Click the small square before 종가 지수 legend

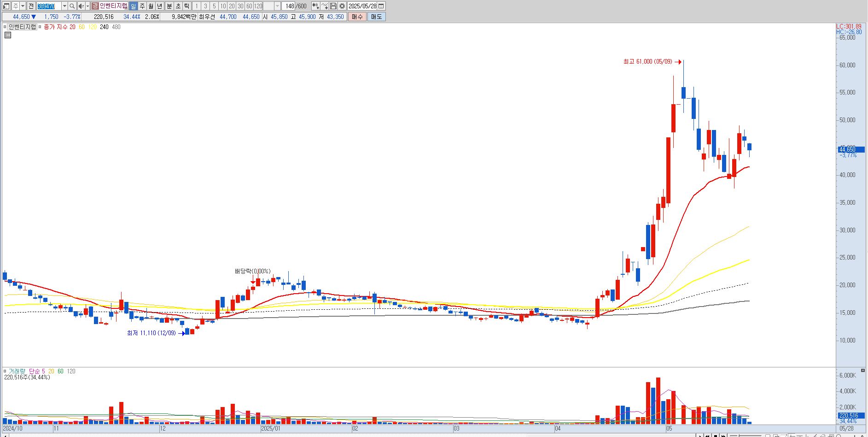coord(40,27)
